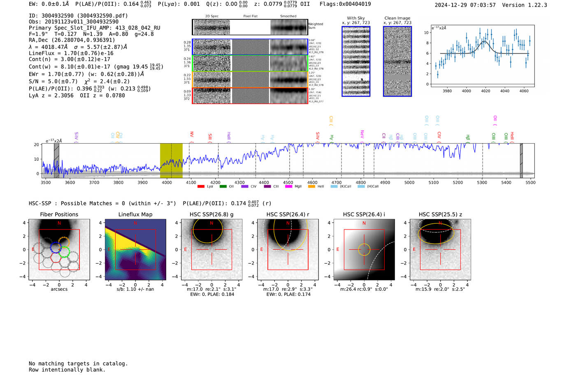Open the Lineflux Map panel

tap(135, 250)
